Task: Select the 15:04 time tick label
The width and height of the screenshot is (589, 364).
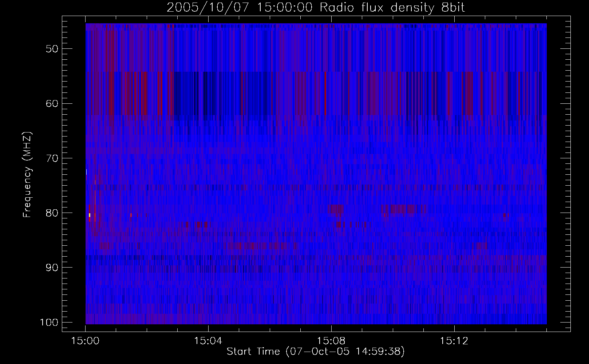Action: [208, 341]
